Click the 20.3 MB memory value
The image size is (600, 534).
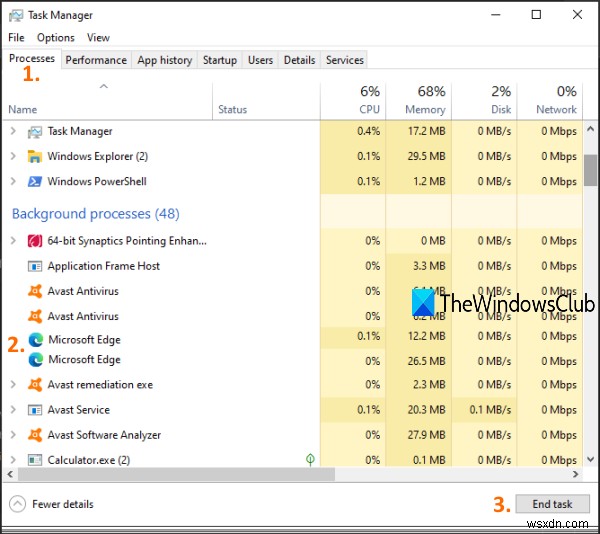coord(426,410)
